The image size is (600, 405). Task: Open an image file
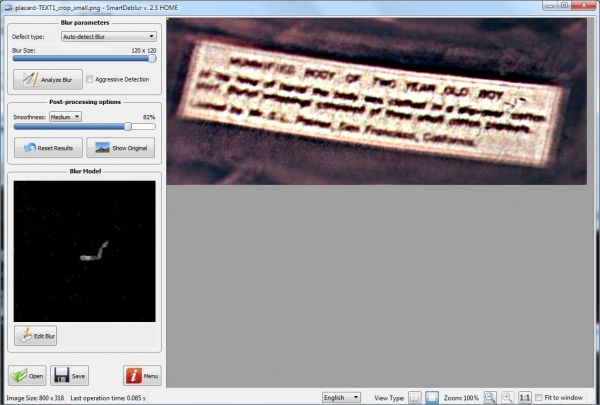(x=27, y=376)
